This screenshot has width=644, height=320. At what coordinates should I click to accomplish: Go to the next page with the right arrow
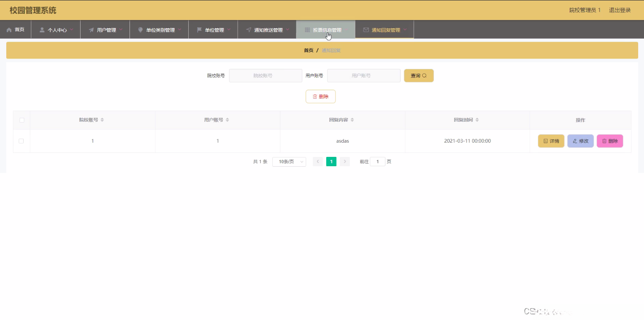tap(345, 162)
